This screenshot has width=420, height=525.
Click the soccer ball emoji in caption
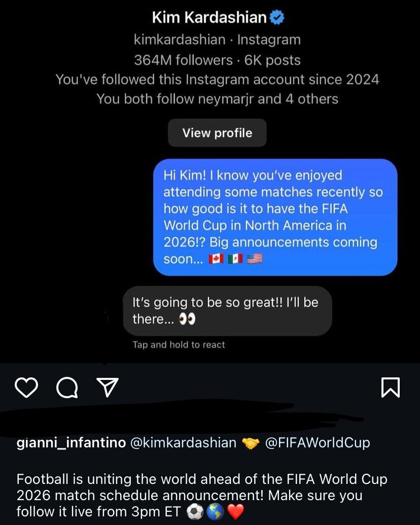pos(195,512)
